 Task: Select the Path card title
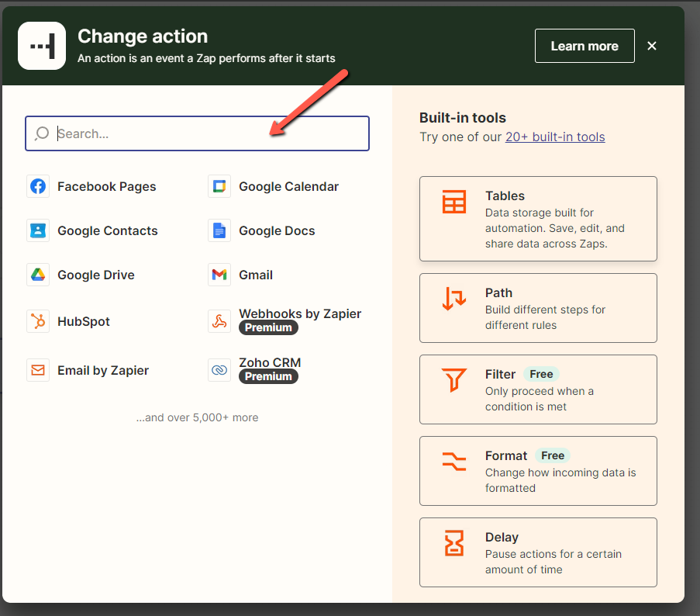(498, 292)
